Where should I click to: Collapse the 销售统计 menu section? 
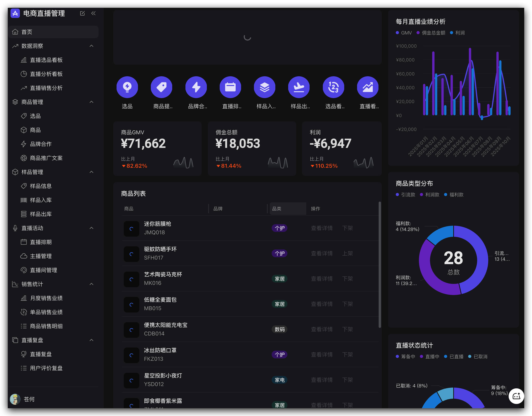(x=91, y=284)
